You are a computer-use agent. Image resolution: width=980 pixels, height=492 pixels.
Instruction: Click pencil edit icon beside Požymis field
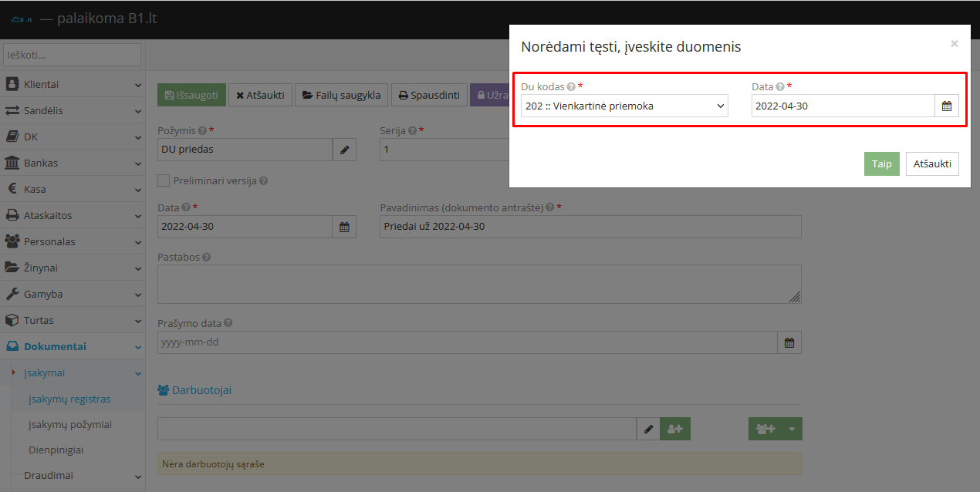coord(344,150)
